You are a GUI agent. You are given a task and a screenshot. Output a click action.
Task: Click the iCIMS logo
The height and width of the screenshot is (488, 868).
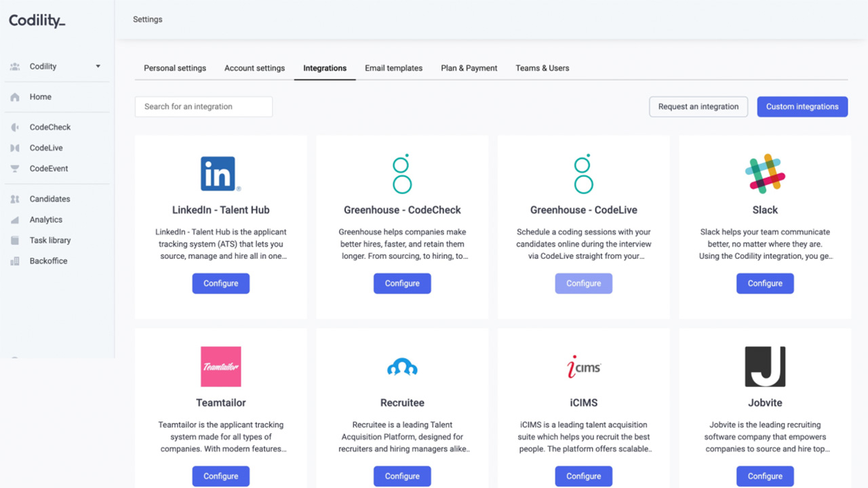pos(583,367)
